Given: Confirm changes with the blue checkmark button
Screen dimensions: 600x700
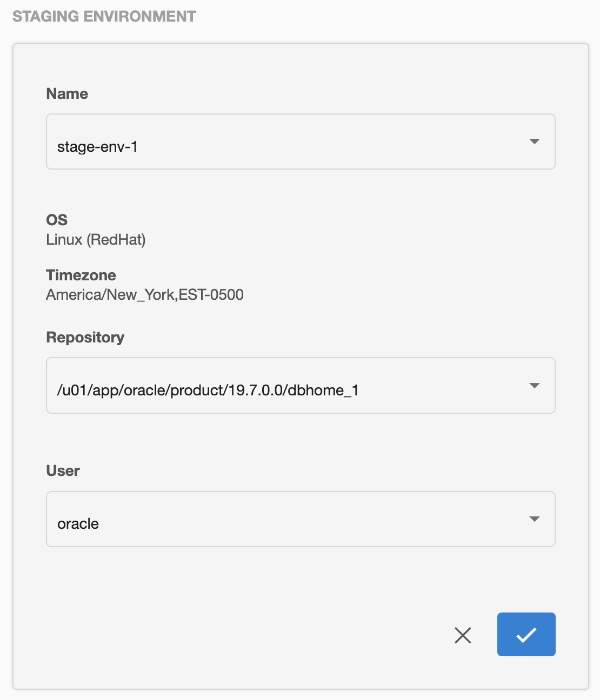Looking at the screenshot, I should click(x=526, y=635).
